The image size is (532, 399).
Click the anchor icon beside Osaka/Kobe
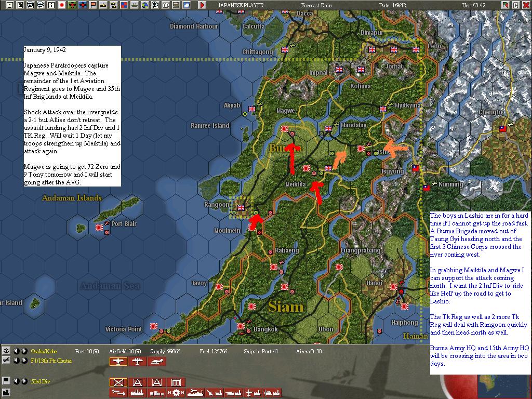pos(6,351)
